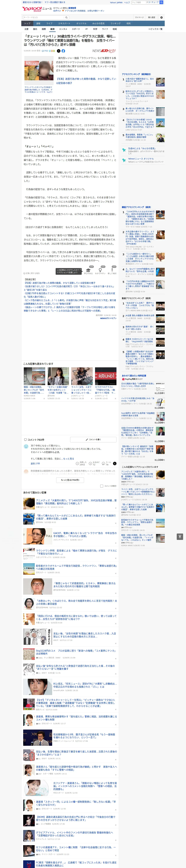Click the back-to-top arrow button
Viewport: 186px width, 868px height.
[x=180, y=536]
